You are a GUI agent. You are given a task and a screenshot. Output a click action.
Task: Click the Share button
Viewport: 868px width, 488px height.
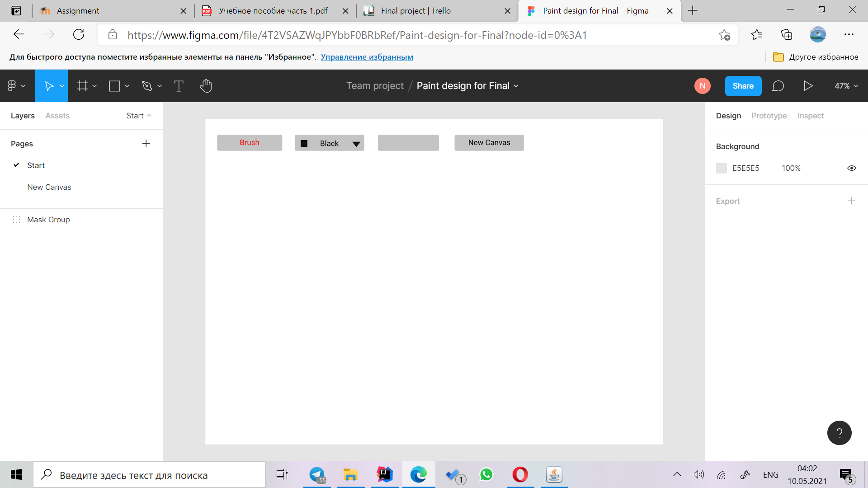[743, 86]
